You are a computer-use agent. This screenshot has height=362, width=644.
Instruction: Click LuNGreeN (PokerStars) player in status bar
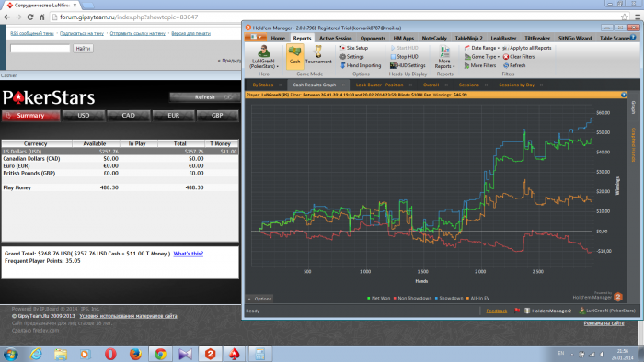pos(607,311)
